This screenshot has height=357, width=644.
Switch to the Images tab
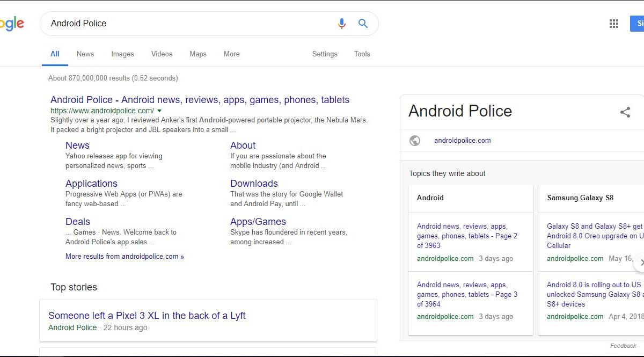[122, 54]
